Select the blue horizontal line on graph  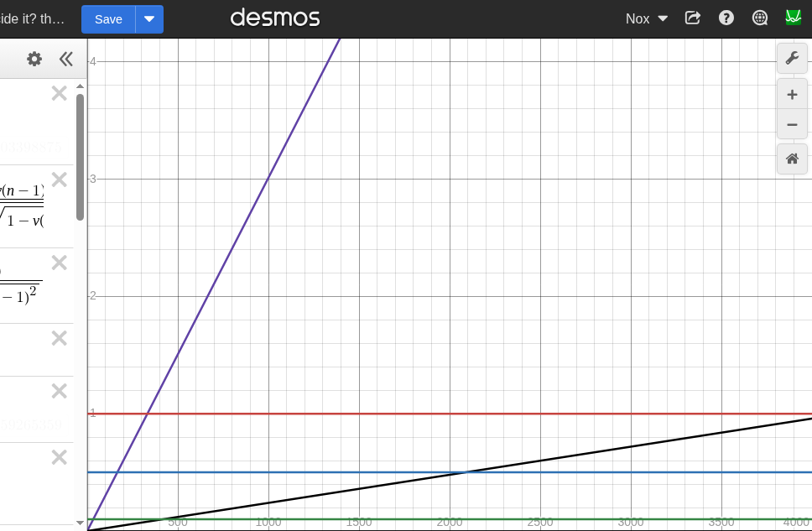[x=450, y=472]
